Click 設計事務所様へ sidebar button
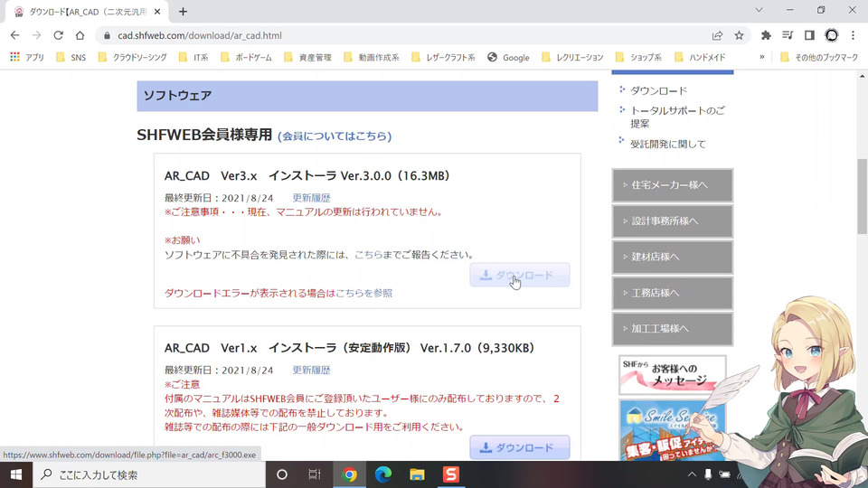868x488 pixels. (x=672, y=221)
